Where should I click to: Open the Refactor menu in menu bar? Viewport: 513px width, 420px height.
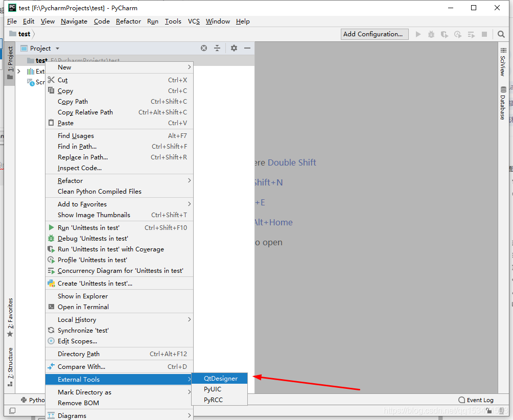(128, 21)
